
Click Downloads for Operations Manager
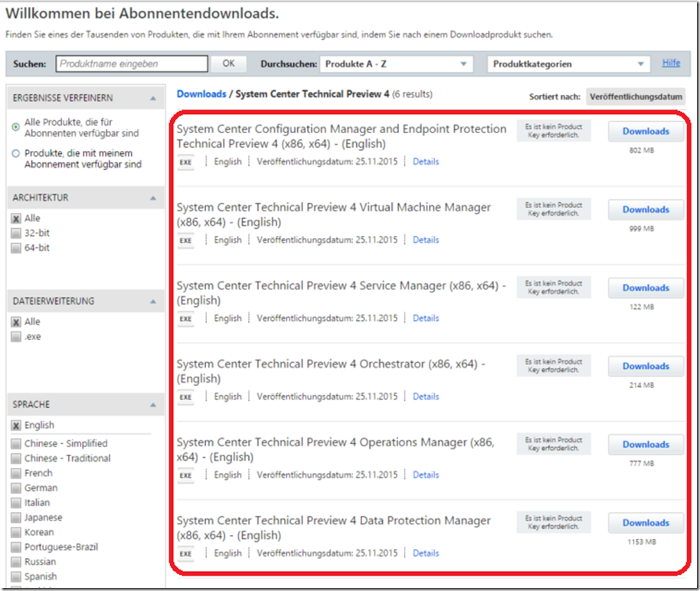click(646, 445)
